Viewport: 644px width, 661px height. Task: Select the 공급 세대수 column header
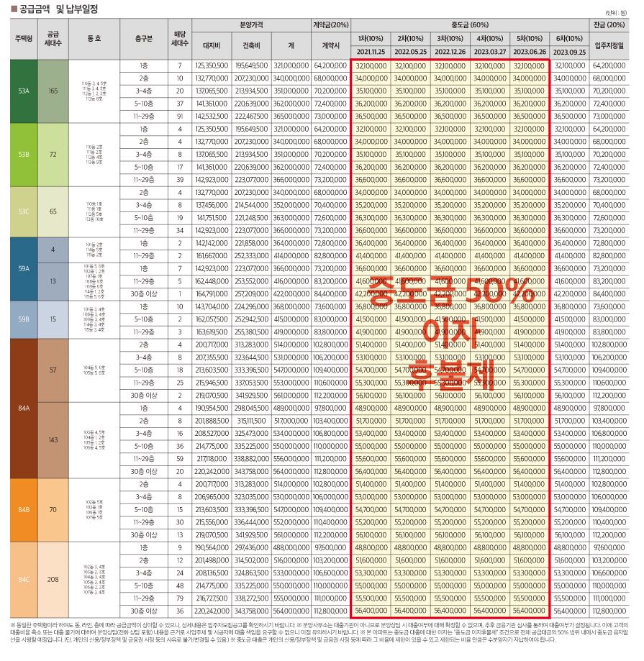53,38
